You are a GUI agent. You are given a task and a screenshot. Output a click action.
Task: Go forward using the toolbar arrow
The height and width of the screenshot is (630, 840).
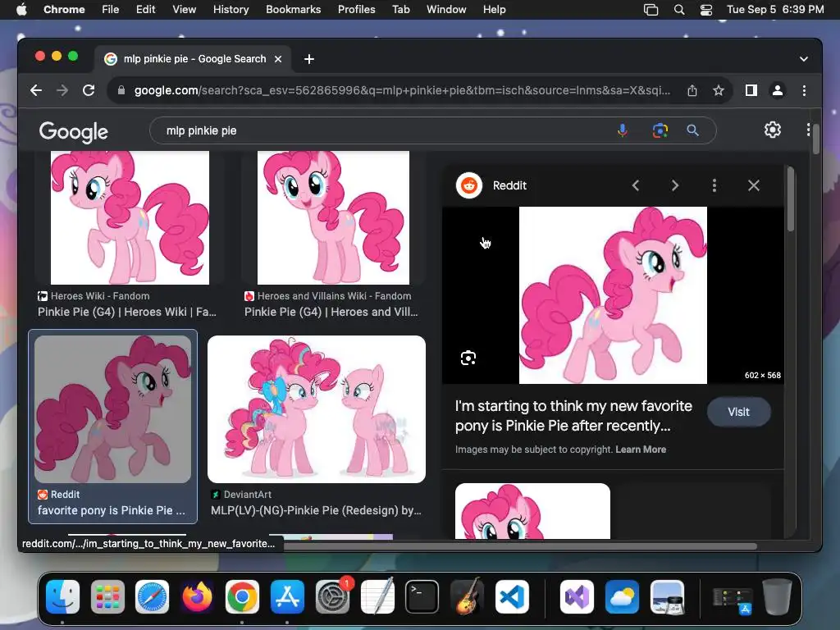[62, 90]
